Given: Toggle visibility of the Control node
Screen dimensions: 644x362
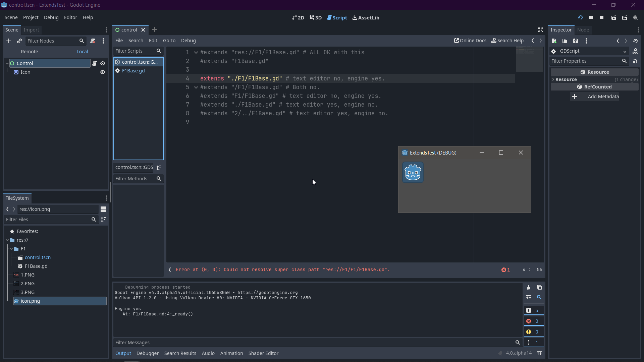Looking at the screenshot, I should coord(103,63).
